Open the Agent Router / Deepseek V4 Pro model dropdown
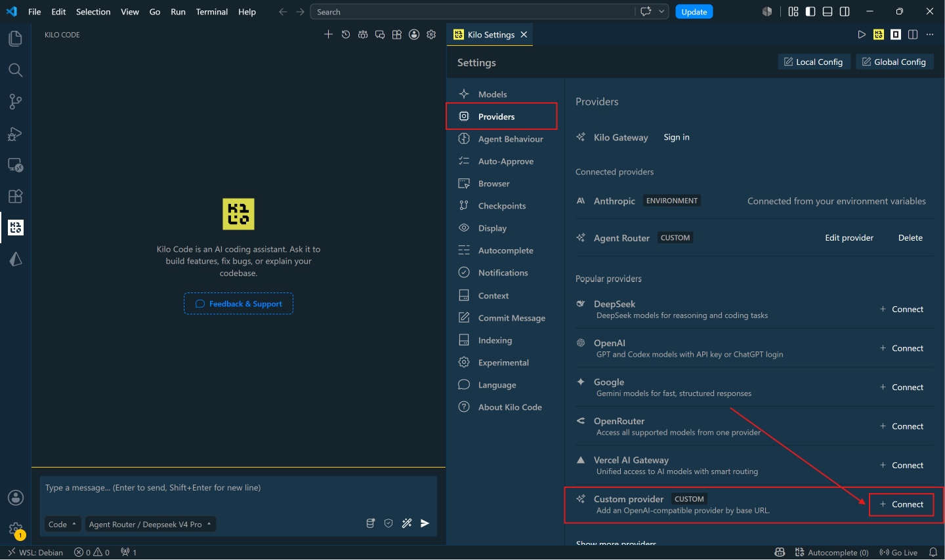 [150, 525]
